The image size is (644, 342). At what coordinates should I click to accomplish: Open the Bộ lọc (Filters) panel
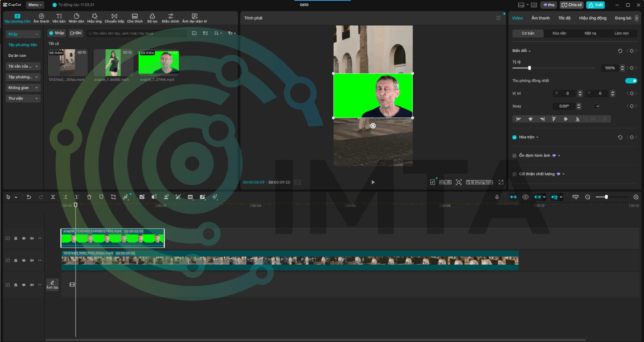pyautogui.click(x=152, y=18)
